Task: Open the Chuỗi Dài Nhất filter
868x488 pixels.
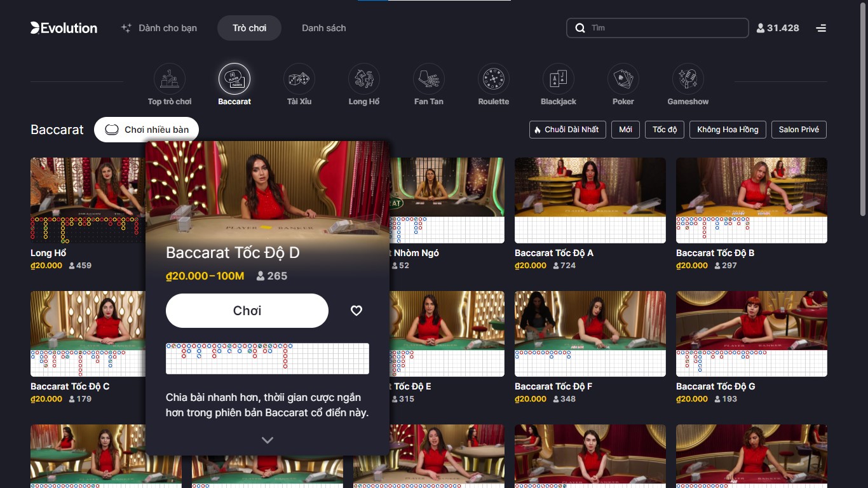Action: (567, 129)
